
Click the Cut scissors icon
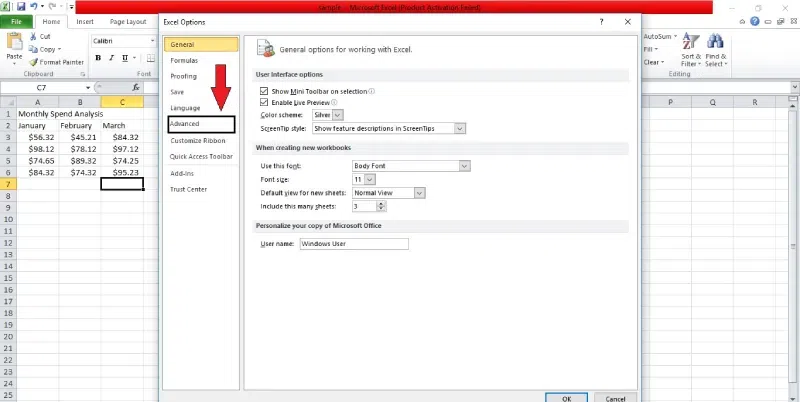click(x=33, y=36)
